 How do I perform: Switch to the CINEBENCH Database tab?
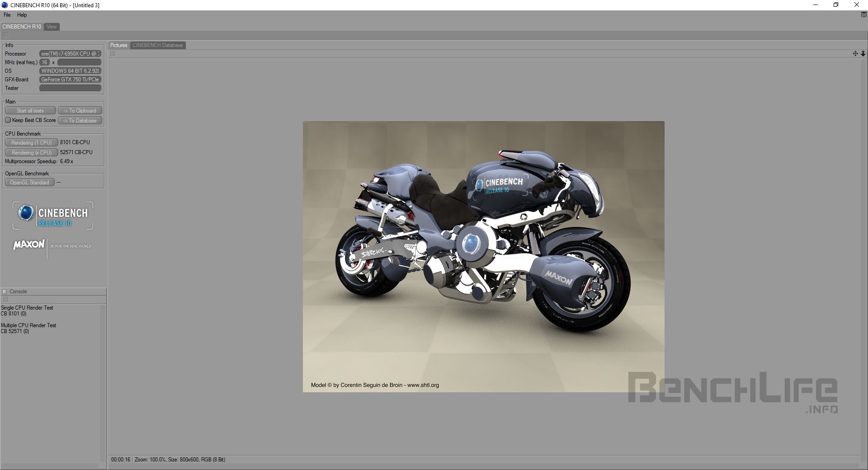click(x=158, y=45)
